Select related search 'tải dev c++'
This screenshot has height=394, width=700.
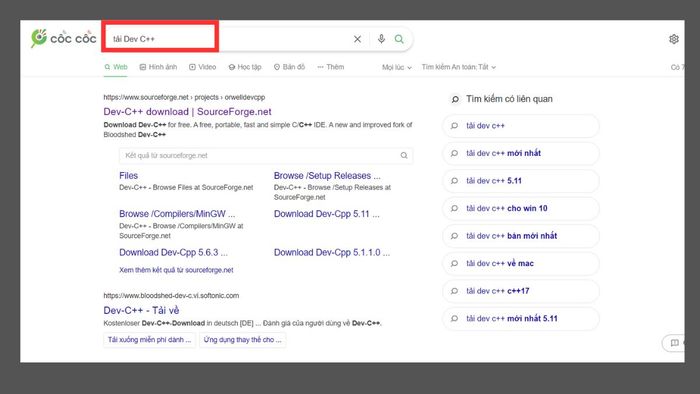[521, 126]
